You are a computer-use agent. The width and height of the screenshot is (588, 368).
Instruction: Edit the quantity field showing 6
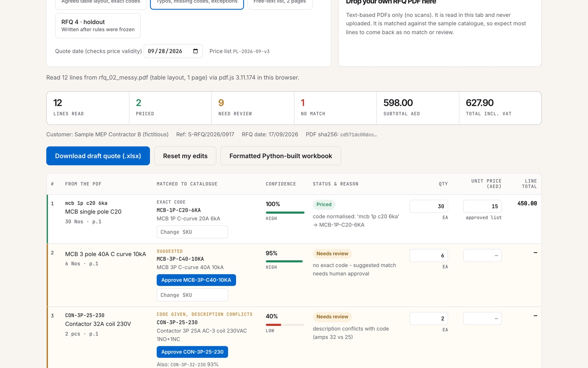[429, 255]
